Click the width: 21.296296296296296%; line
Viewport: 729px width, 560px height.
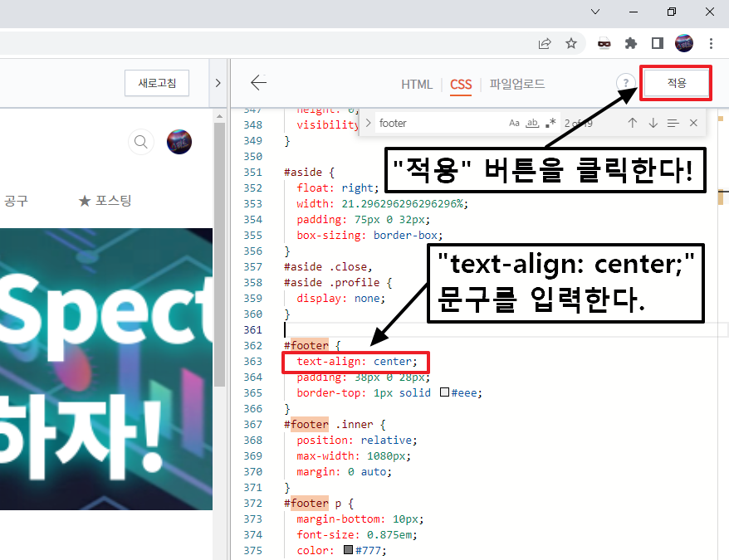coord(382,203)
